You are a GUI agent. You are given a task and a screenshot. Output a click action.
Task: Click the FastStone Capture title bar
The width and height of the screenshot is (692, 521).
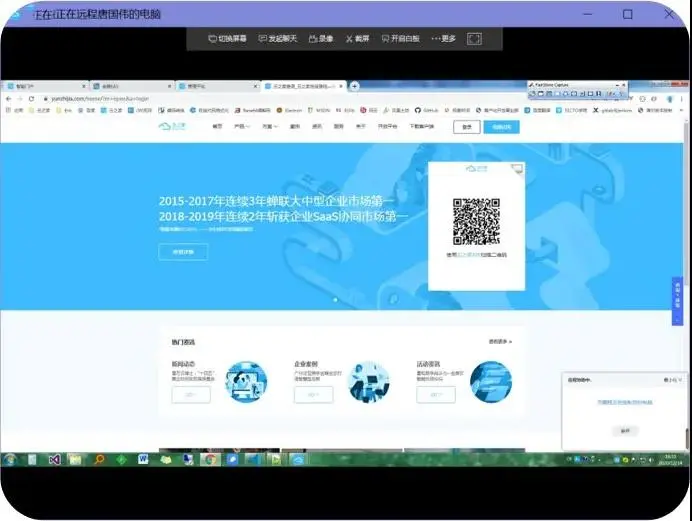click(572, 84)
